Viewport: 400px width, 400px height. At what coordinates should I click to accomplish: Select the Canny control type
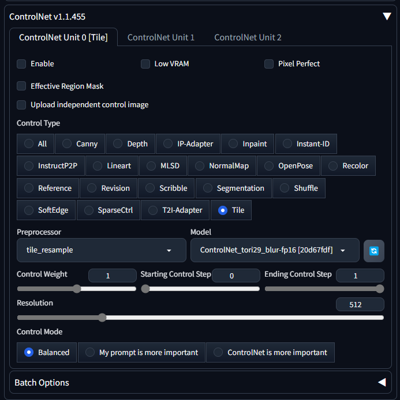[80, 144]
